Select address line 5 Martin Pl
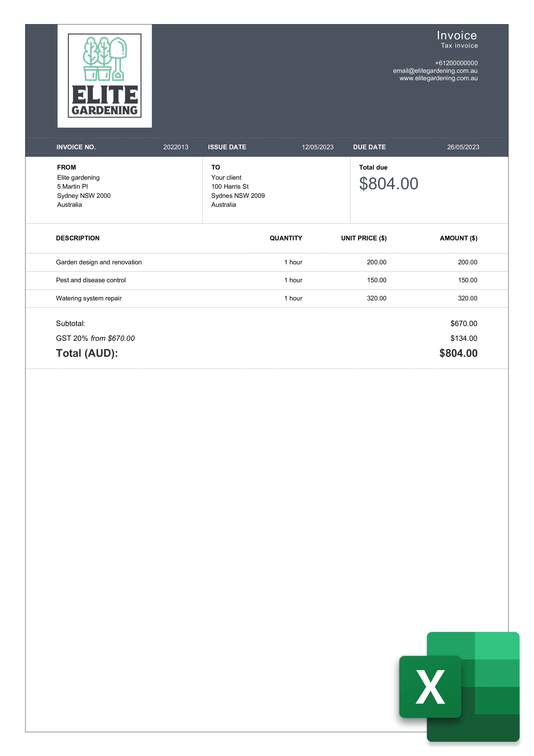534x756 pixels. 72,187
